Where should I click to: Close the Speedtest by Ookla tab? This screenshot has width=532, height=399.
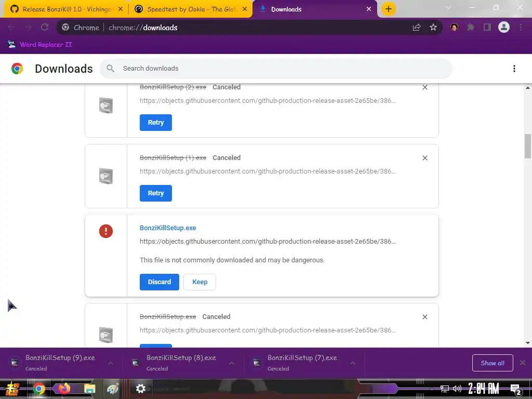245,9
